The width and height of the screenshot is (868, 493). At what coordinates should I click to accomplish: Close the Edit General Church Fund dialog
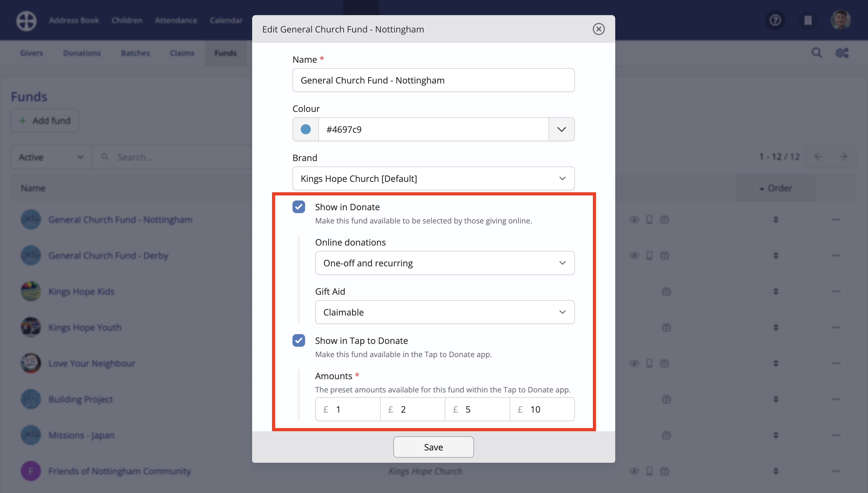[x=599, y=29]
